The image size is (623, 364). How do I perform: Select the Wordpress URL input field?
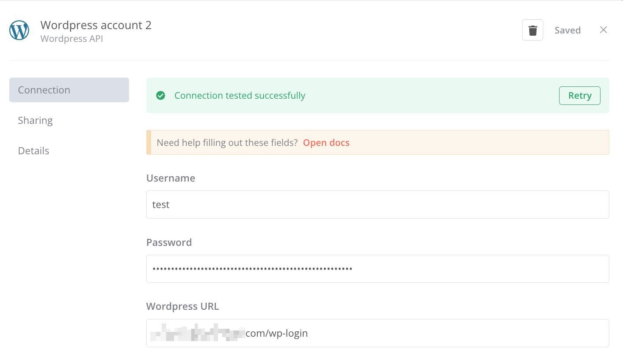(378, 333)
